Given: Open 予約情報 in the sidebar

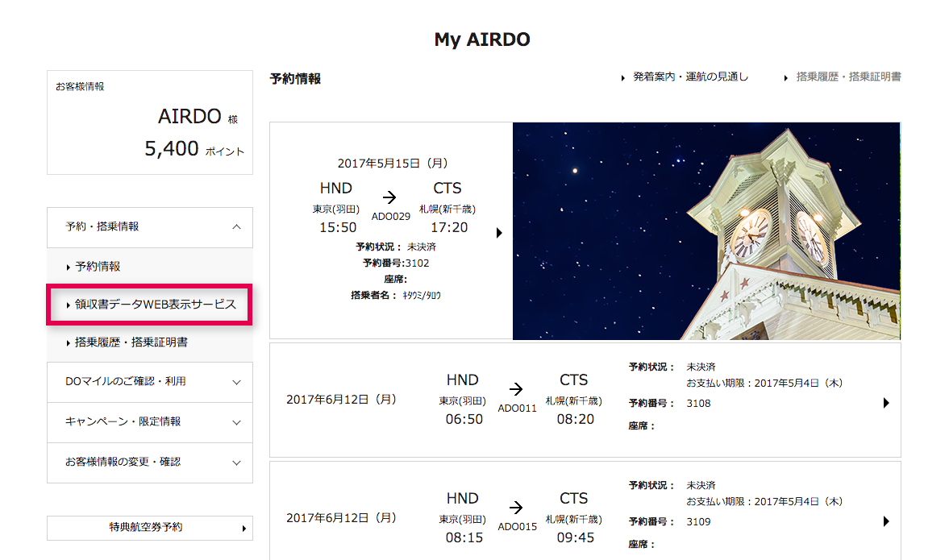Looking at the screenshot, I should point(98,266).
